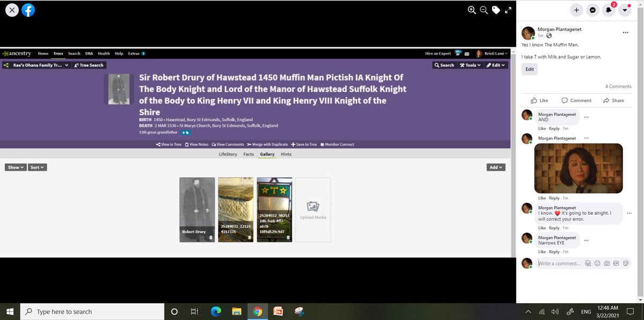Click the Windows taskbar search box

point(92,311)
